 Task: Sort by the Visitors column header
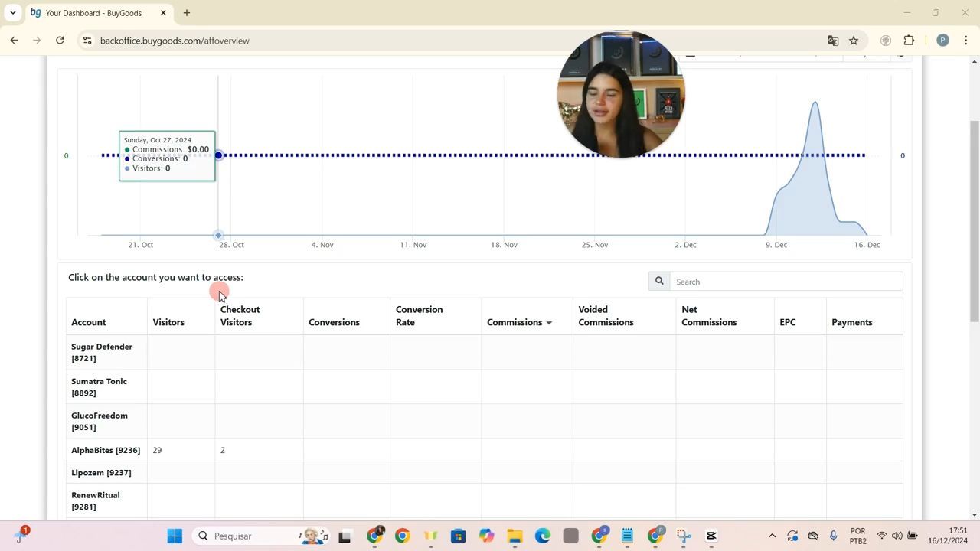pos(168,322)
